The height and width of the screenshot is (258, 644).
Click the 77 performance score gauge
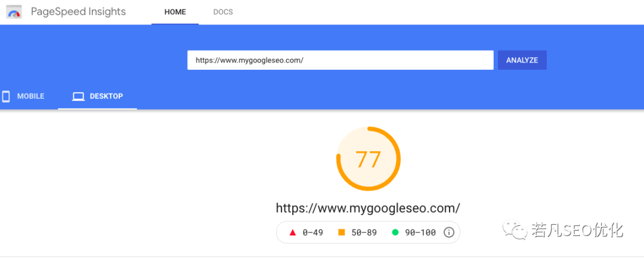point(369,159)
